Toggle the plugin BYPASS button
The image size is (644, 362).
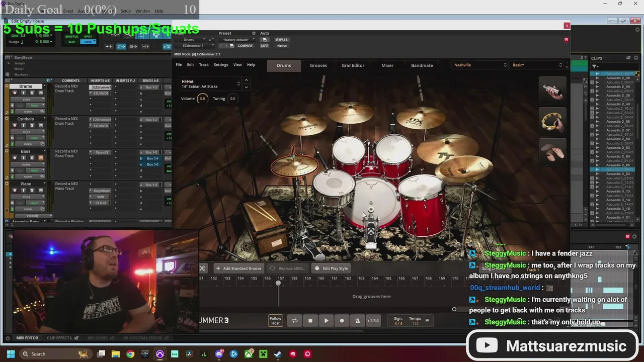point(282,40)
